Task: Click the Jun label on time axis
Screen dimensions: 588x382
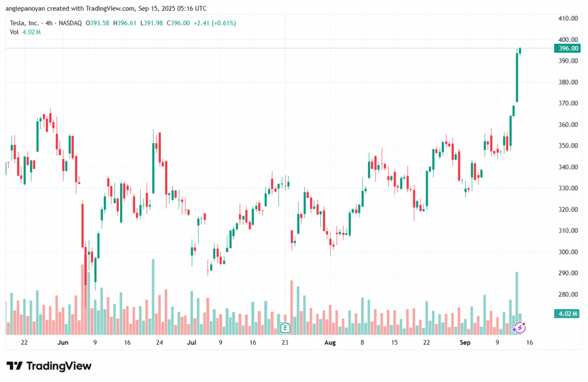Action: coord(63,342)
